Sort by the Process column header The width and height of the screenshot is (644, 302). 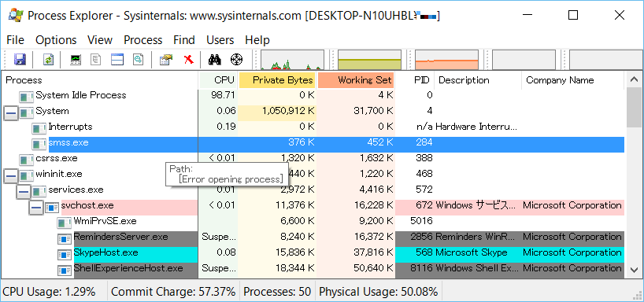click(x=100, y=80)
